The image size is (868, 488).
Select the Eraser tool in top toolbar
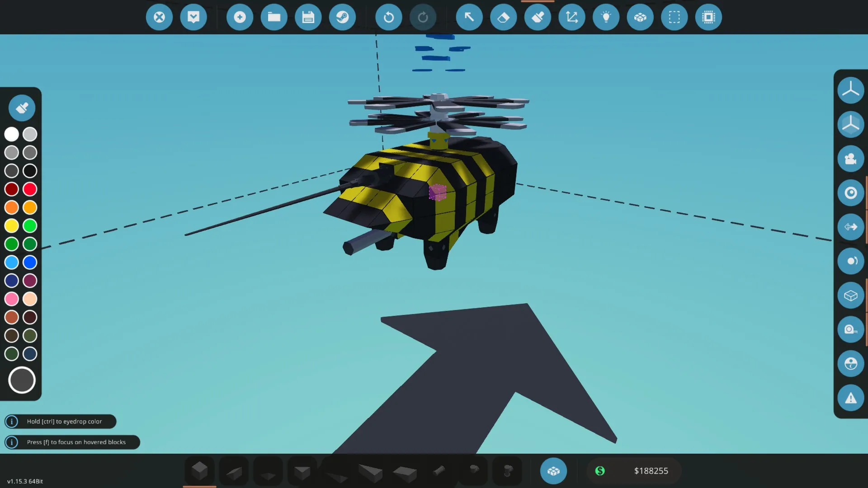tap(503, 17)
